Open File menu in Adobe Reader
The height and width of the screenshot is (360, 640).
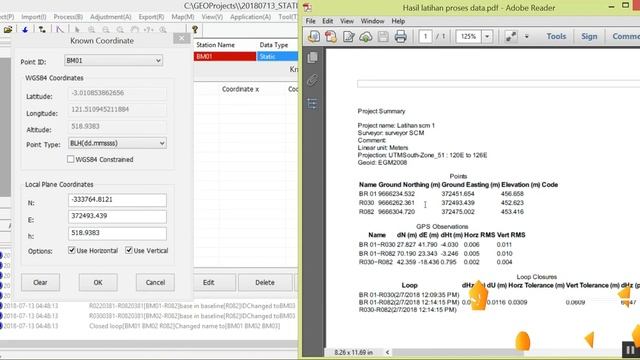tap(311, 21)
